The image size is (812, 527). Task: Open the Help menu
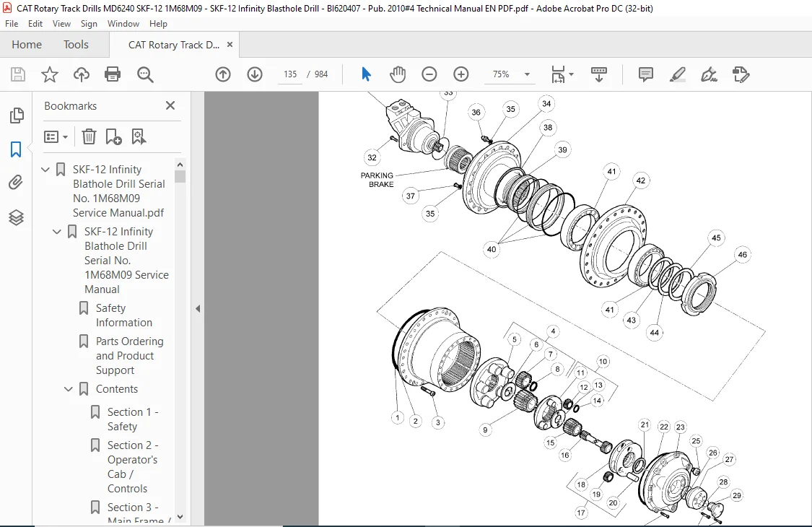coord(159,24)
